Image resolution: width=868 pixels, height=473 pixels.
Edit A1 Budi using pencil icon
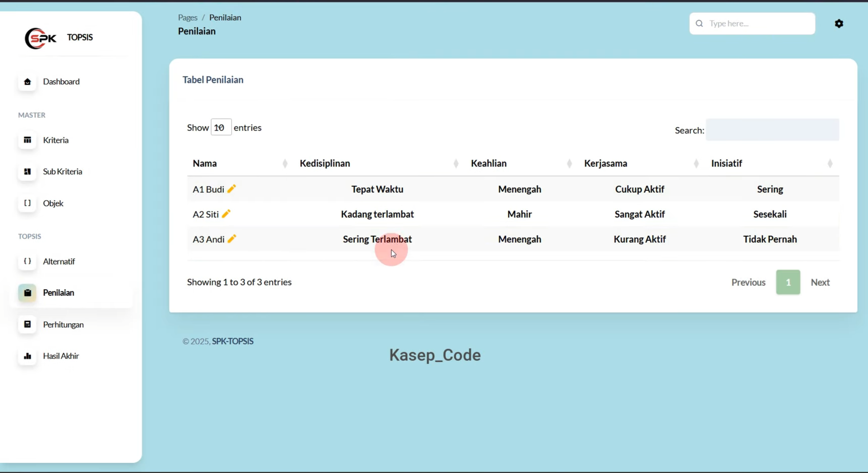point(232,189)
